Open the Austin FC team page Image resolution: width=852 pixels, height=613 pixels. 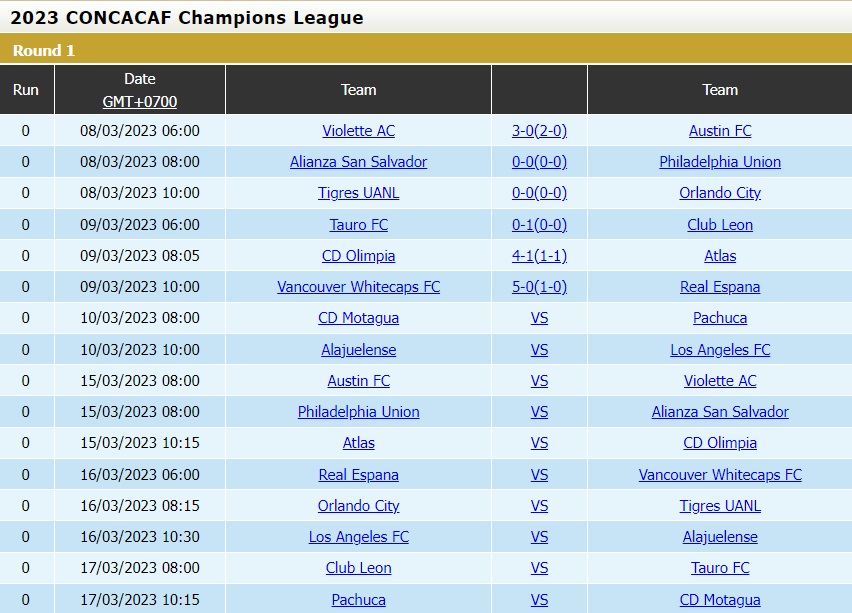[x=720, y=131]
